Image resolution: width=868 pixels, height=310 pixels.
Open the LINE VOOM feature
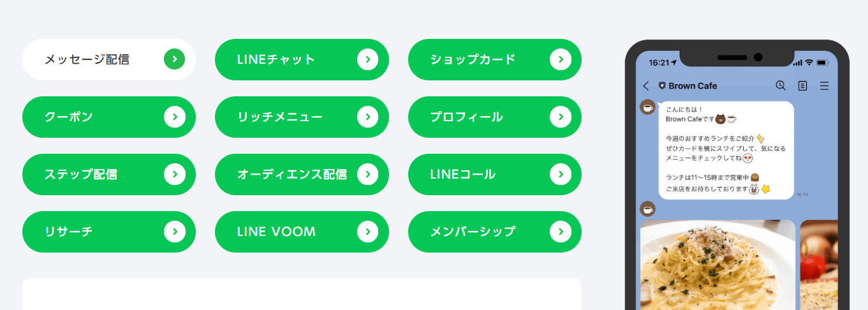pos(302,232)
